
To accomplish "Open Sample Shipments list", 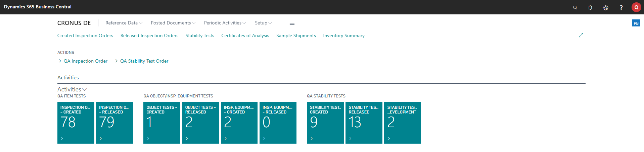I will 296,35.
